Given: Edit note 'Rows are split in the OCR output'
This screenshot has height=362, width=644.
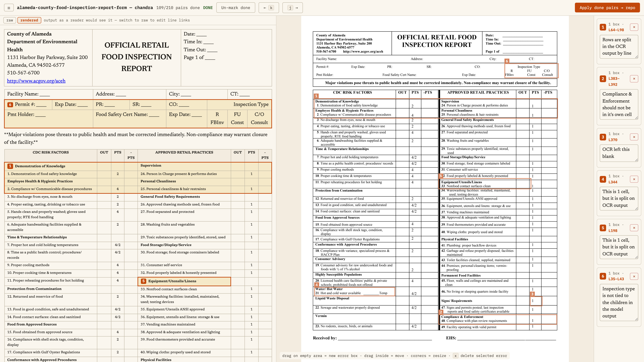Looking at the screenshot, I should point(619,47).
